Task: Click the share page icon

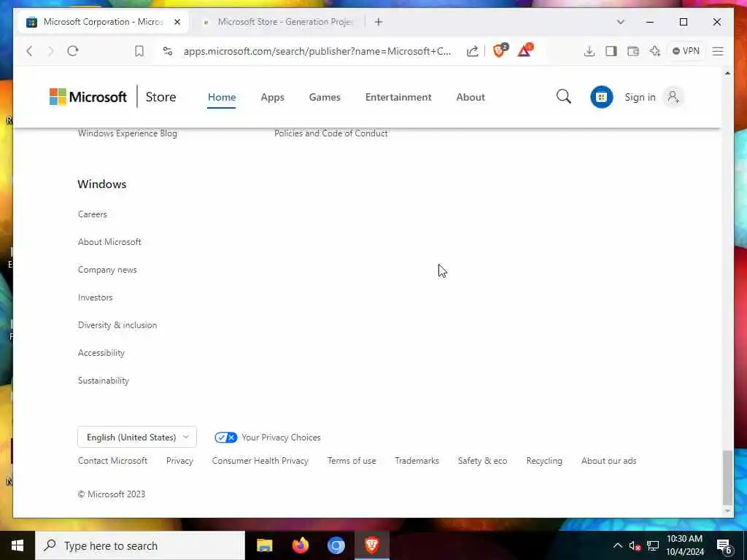Action: tap(472, 51)
